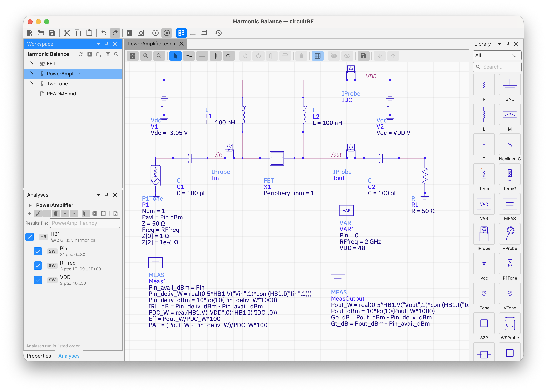Viewport: 547px width, 392px height.
Task: Click the Stop simulation icon
Action: (167, 33)
